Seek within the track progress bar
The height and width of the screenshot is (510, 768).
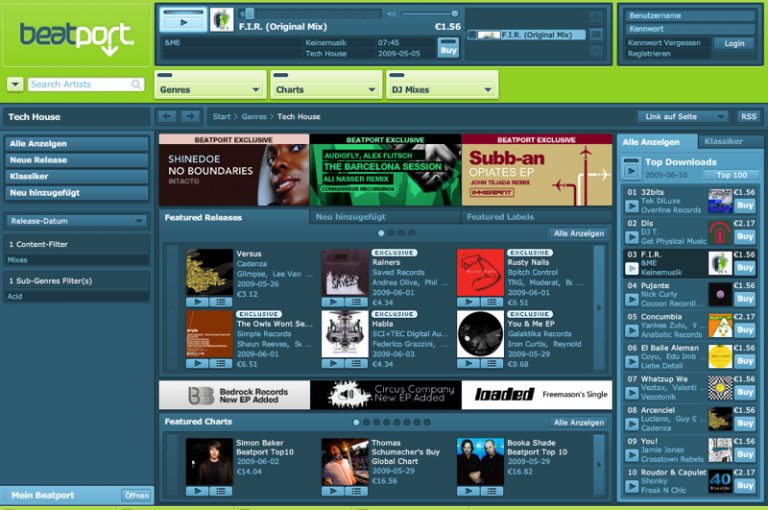312,14
